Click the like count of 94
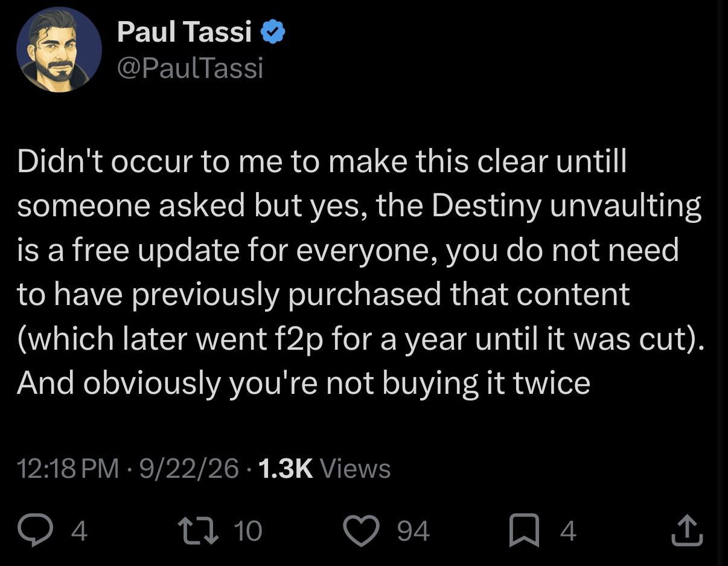This screenshot has height=566, width=728. click(x=413, y=531)
